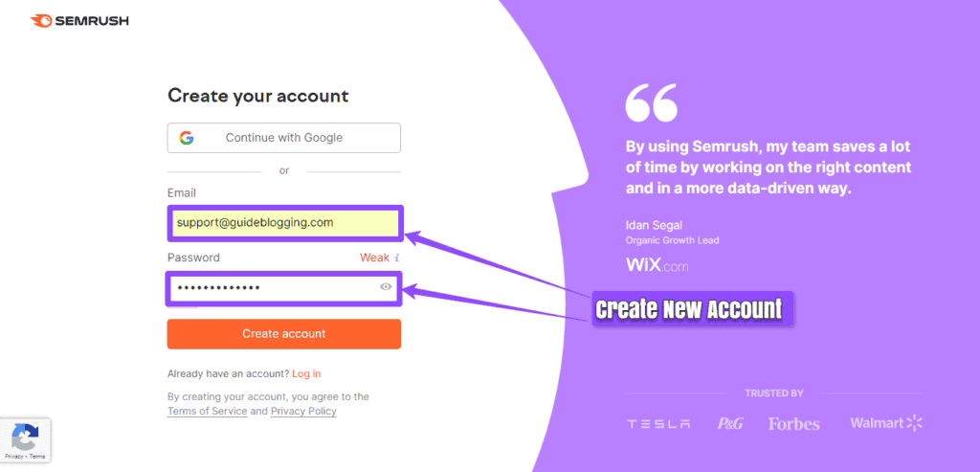The width and height of the screenshot is (980, 472).
Task: Click the Create New Account annotation label
Action: point(692,309)
